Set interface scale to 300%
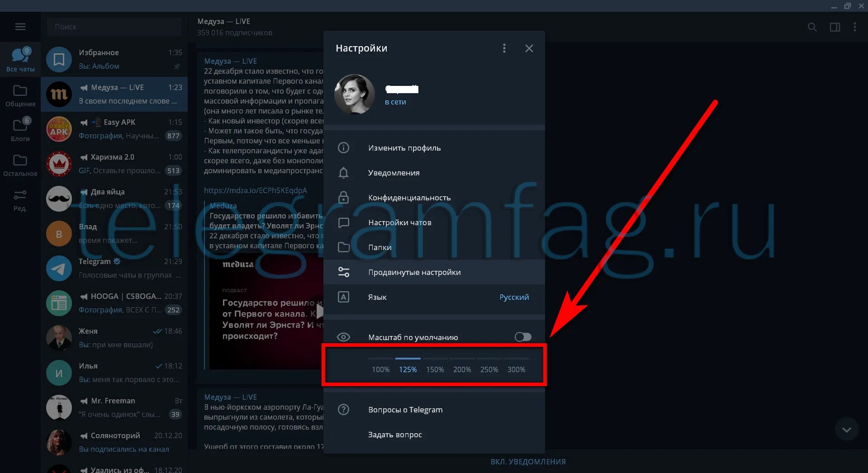The width and height of the screenshot is (868, 473). (x=516, y=369)
